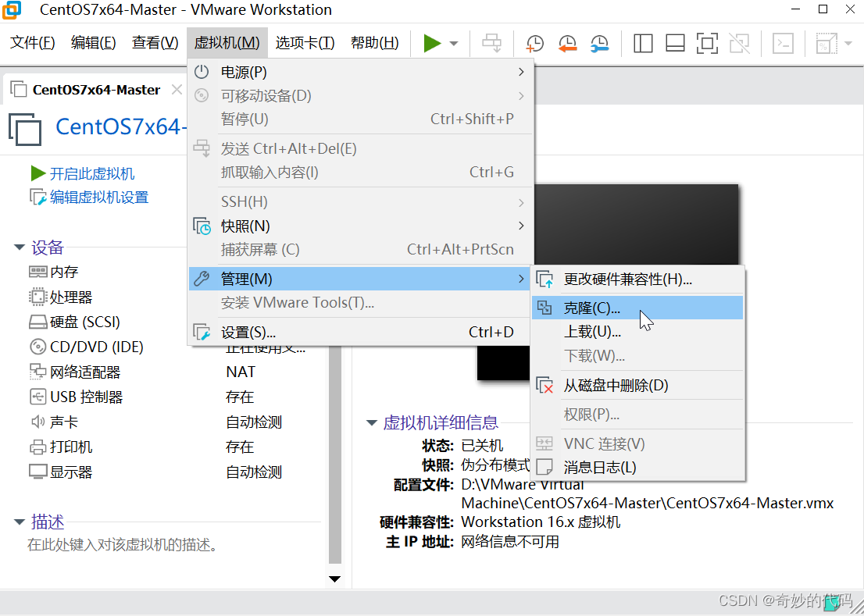Click the log icon beside 消息日志(L)
This screenshot has height=616, width=864.
coord(544,468)
